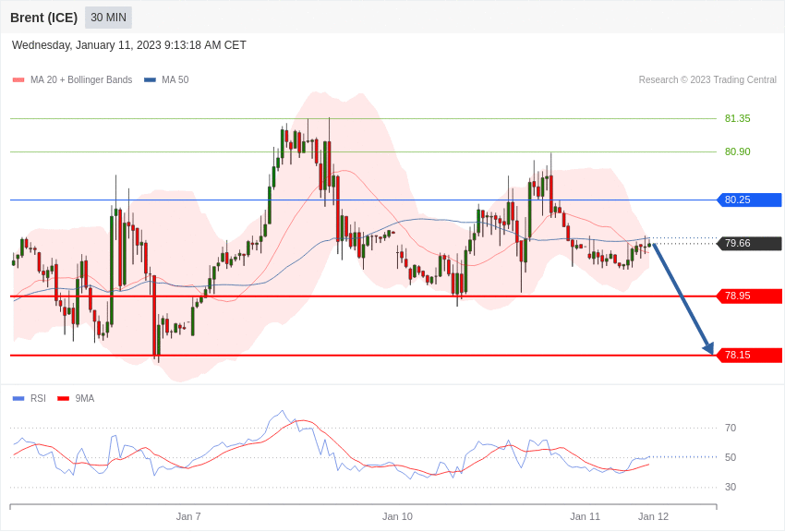
Task: Click the 'RSI' legend label
Action: coord(38,398)
